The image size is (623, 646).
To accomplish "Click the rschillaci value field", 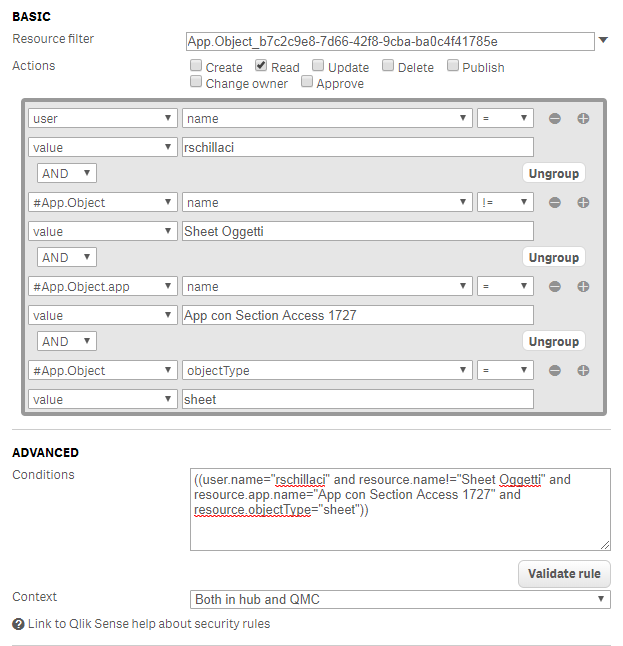I will (357, 147).
